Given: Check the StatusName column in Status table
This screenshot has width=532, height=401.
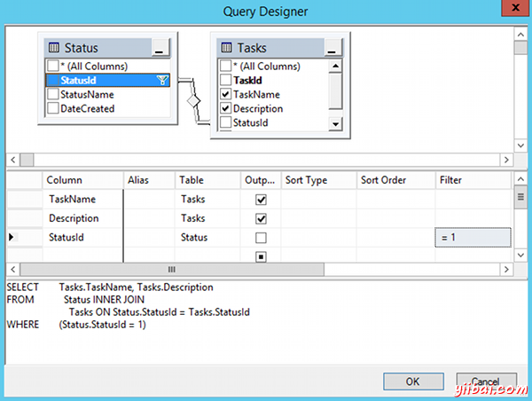Looking at the screenshot, I should pos(52,94).
